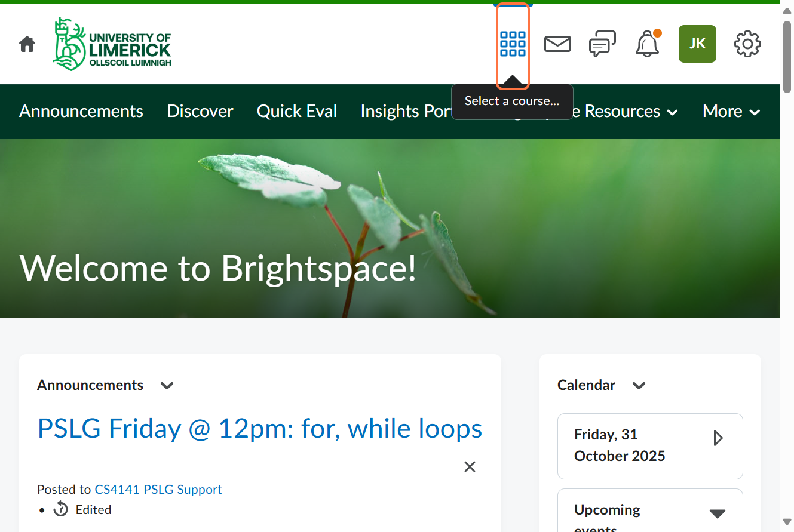Collapse the Upcoming events section
The height and width of the screenshot is (532, 794).
pos(717,513)
